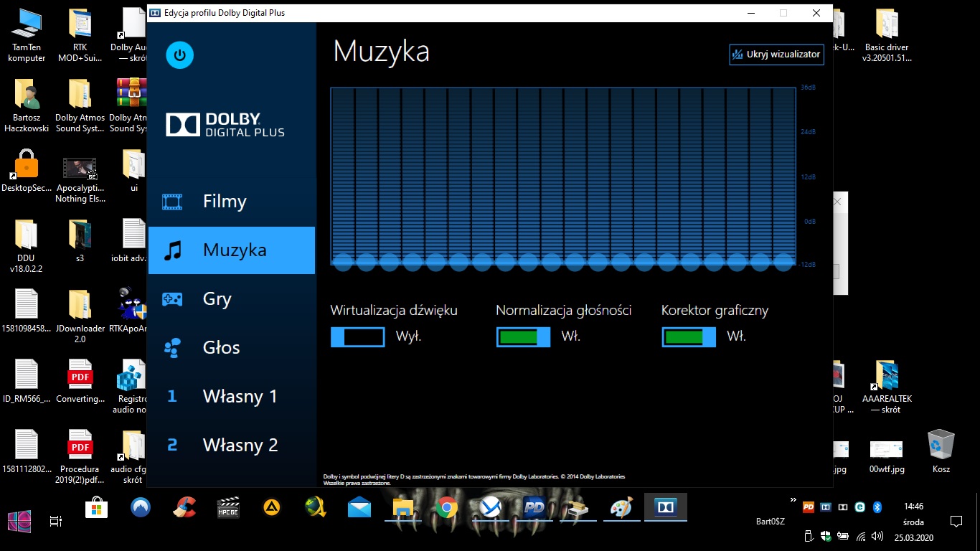This screenshot has height=551, width=980.
Task: Launch CCleaner from taskbar
Action: point(184,508)
